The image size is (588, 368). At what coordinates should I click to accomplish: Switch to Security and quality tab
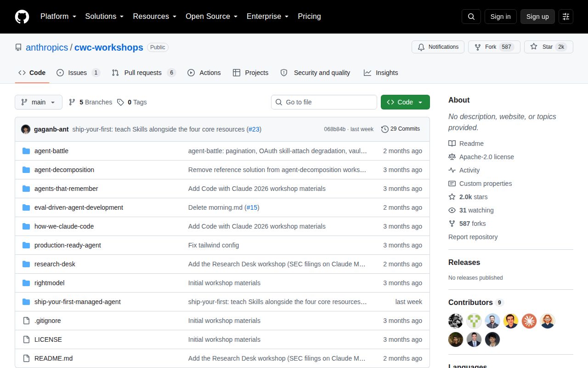pyautogui.click(x=315, y=73)
